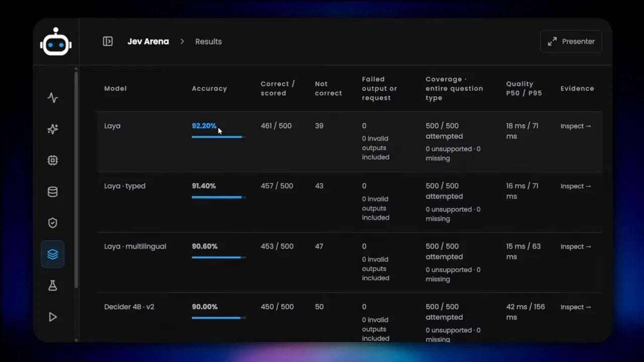Screen dimensions: 644x362
Task: Select the highlighted layers sidebar icon
Action: (x=53, y=254)
